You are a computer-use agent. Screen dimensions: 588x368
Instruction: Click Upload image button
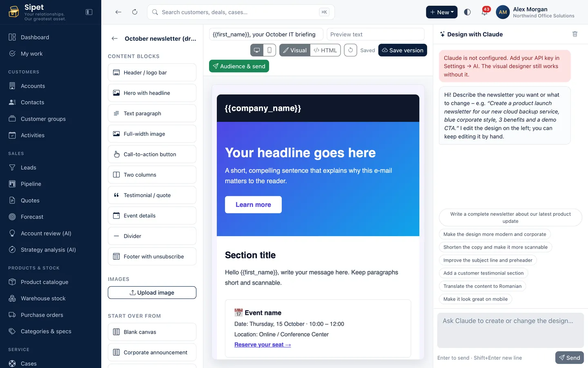click(152, 293)
